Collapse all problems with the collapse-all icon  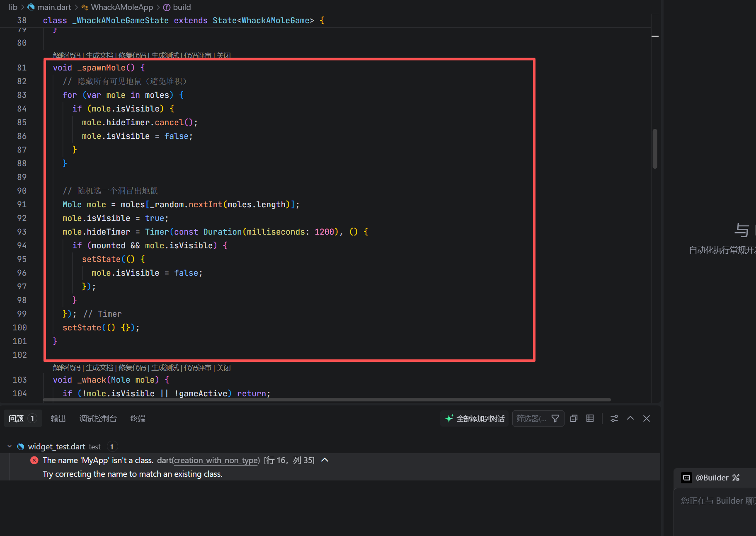click(x=574, y=419)
